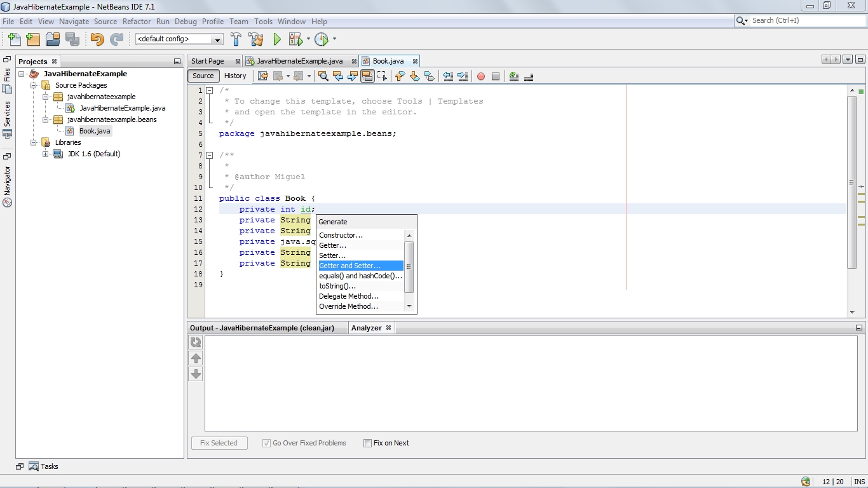Toggle Rectangular Selection icon
The height and width of the screenshot is (488, 868).
[382, 76]
